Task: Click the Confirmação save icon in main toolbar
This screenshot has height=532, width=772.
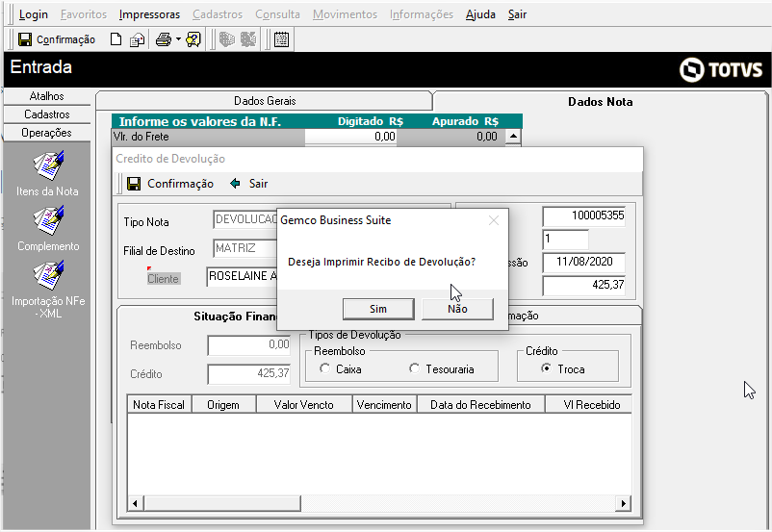Action: tap(25, 39)
